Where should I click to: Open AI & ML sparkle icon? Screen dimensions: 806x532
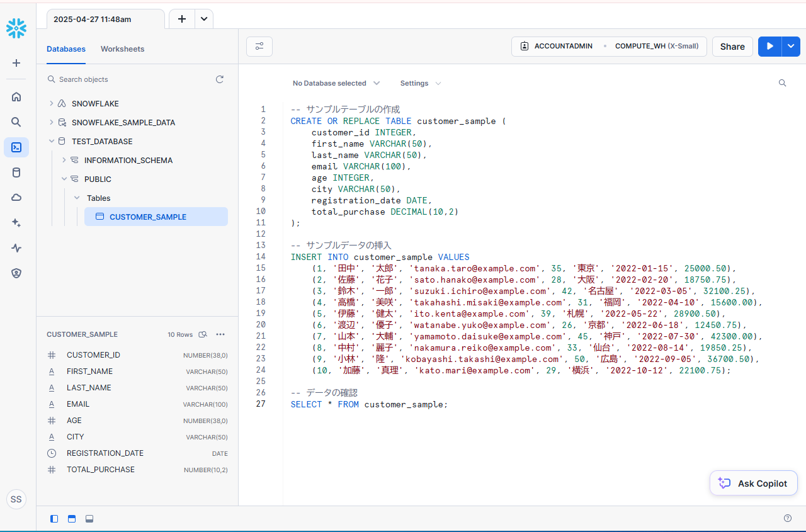click(16, 223)
